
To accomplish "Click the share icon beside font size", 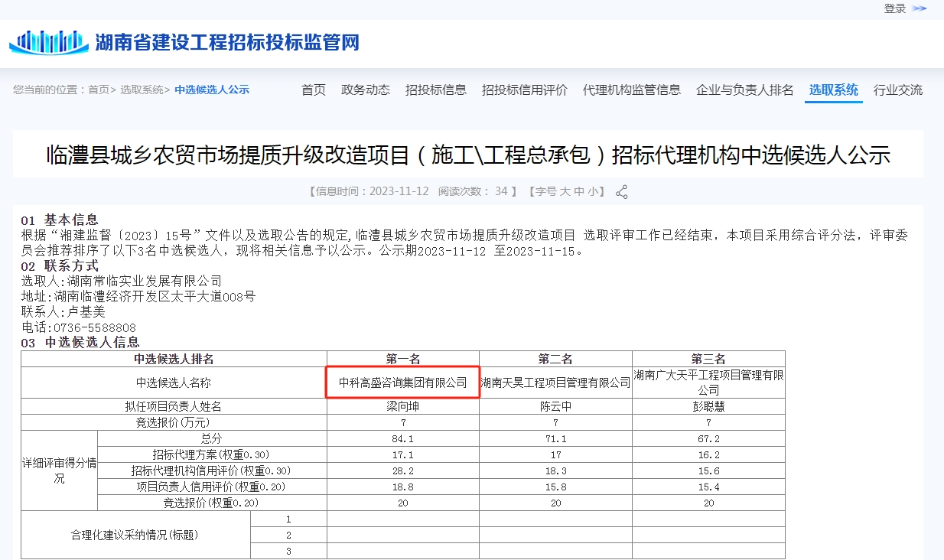I will [x=622, y=192].
